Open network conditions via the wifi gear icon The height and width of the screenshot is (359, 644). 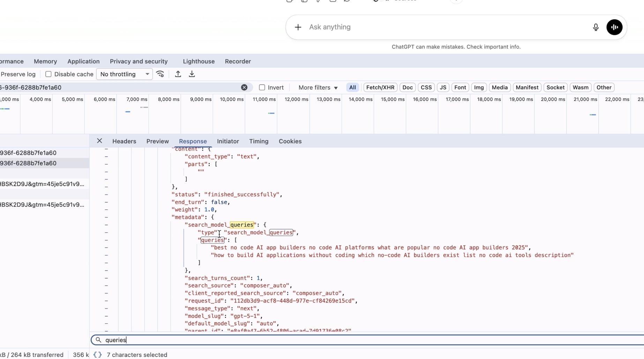[160, 74]
